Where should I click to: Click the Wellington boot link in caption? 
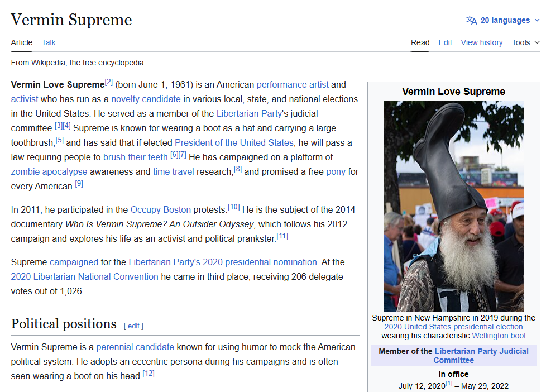coord(499,336)
